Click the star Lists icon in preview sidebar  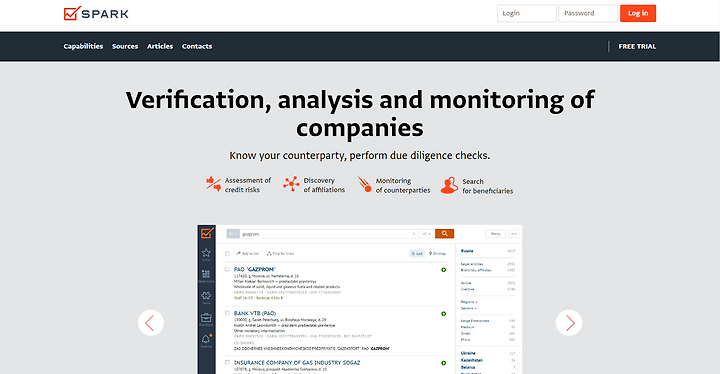pos(206,254)
